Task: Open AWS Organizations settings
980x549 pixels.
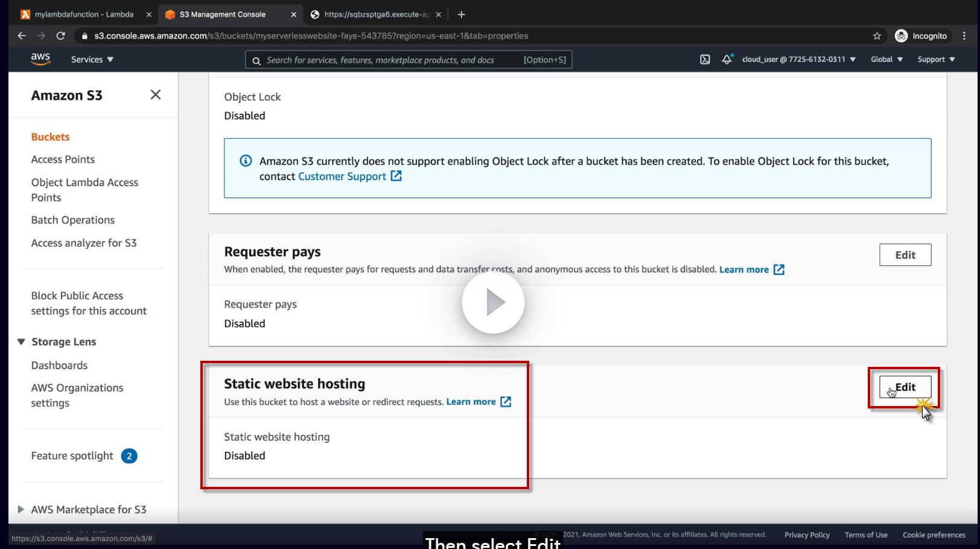Action: 77,395
